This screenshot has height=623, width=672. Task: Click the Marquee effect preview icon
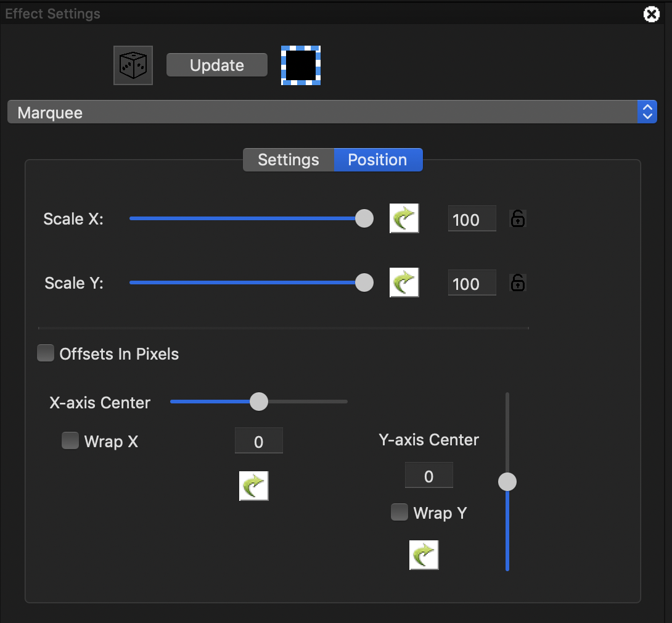click(x=301, y=65)
